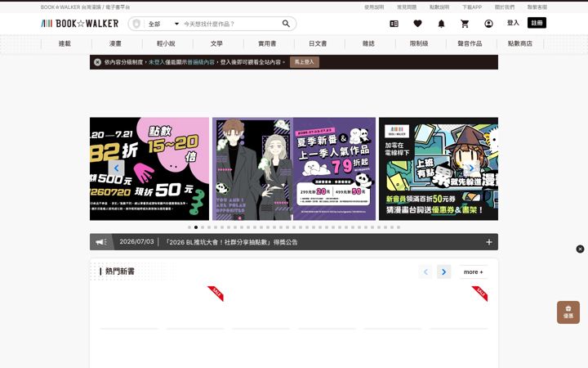
Task: Go to next 熱門新書 page arrow
Action: click(x=443, y=272)
